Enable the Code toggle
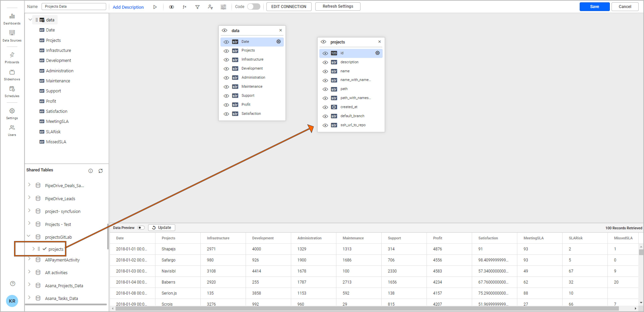This screenshot has height=312, width=644. [254, 7]
